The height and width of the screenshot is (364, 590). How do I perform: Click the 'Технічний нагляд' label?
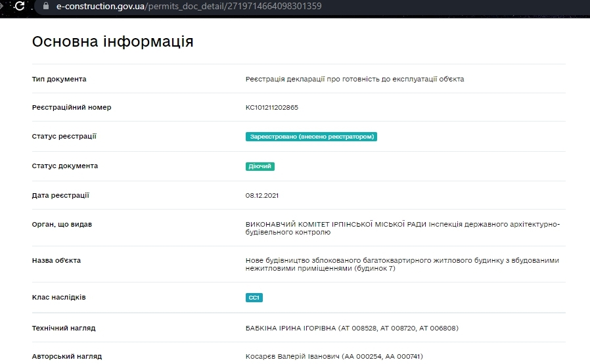pos(64,329)
